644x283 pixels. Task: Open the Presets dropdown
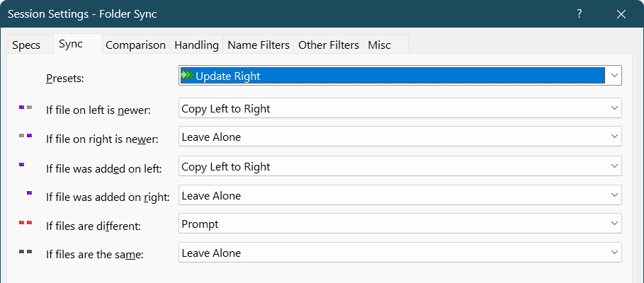click(x=613, y=75)
